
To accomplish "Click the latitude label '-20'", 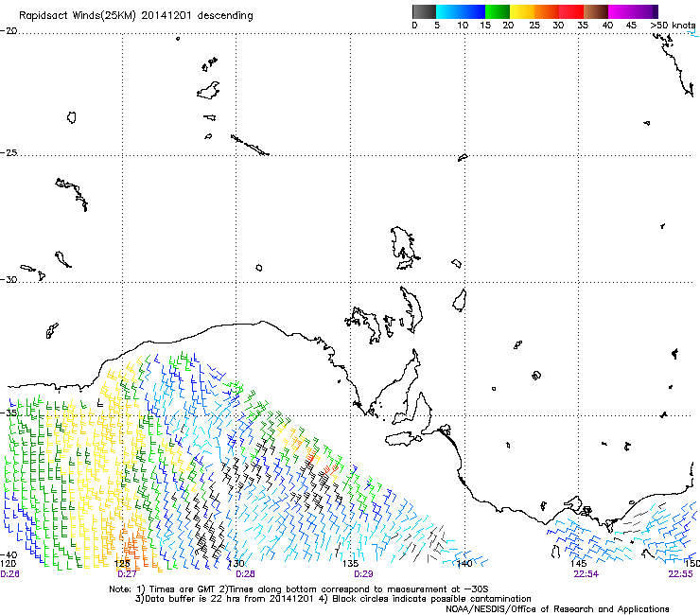I will [9, 31].
